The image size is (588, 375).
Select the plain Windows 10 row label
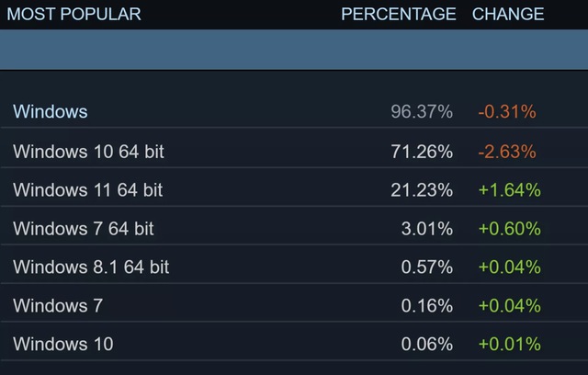tap(63, 345)
